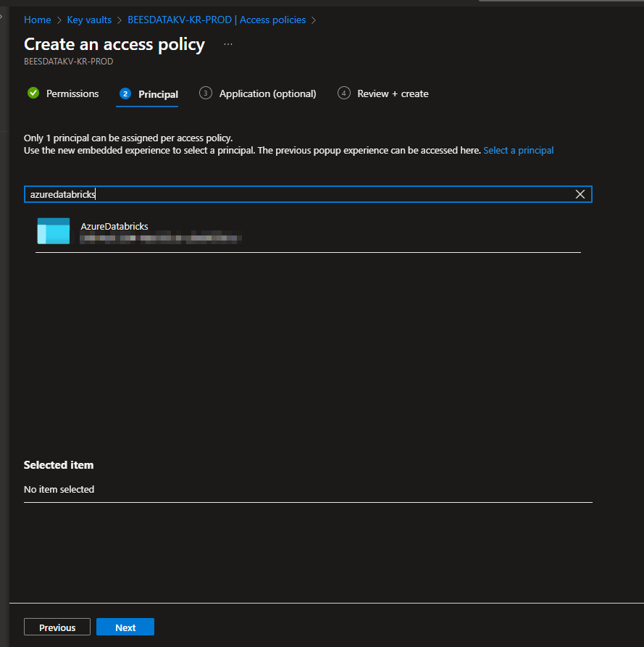Open the Key vaults breadcrumb

pos(89,20)
